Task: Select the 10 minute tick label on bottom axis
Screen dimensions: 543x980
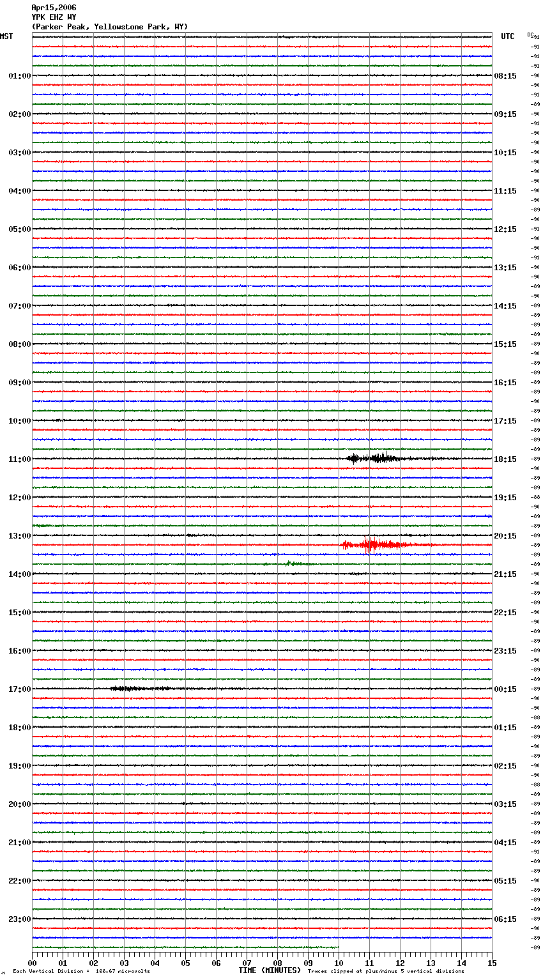Action: point(339,963)
